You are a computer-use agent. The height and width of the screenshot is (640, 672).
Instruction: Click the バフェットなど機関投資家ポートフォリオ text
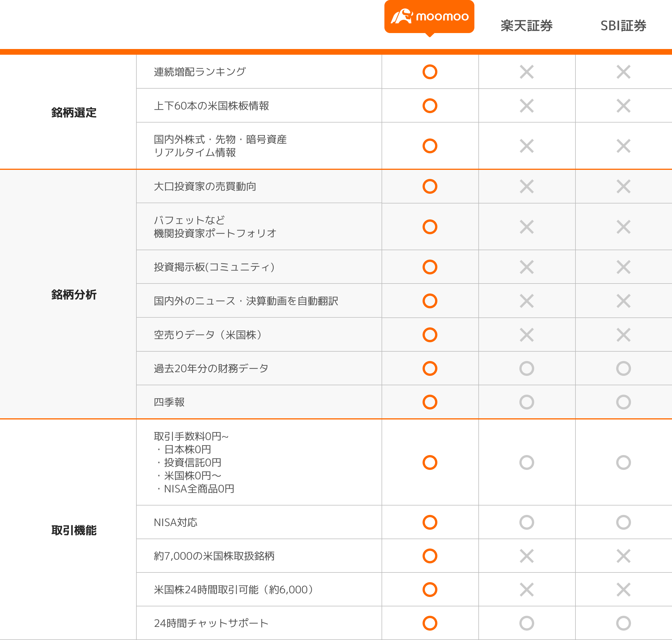215,227
